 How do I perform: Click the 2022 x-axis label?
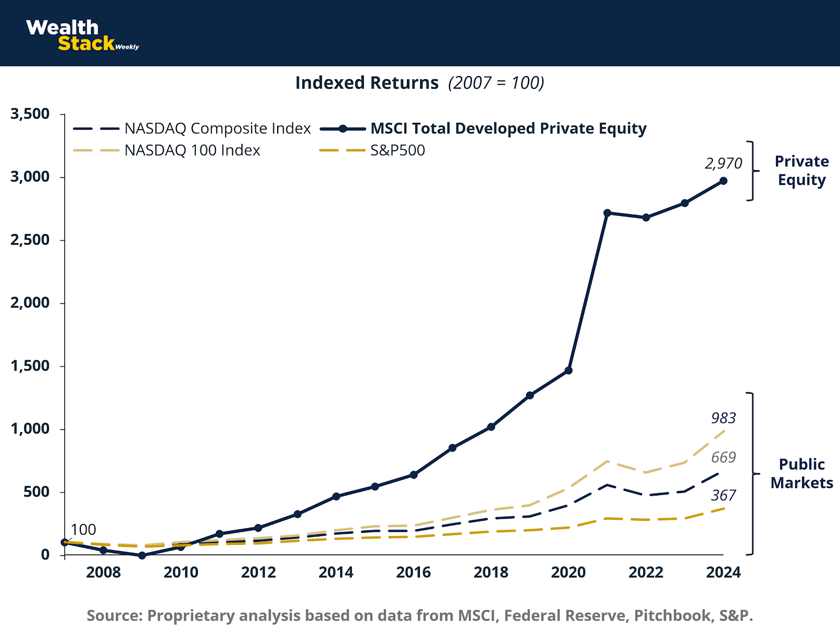(x=646, y=572)
